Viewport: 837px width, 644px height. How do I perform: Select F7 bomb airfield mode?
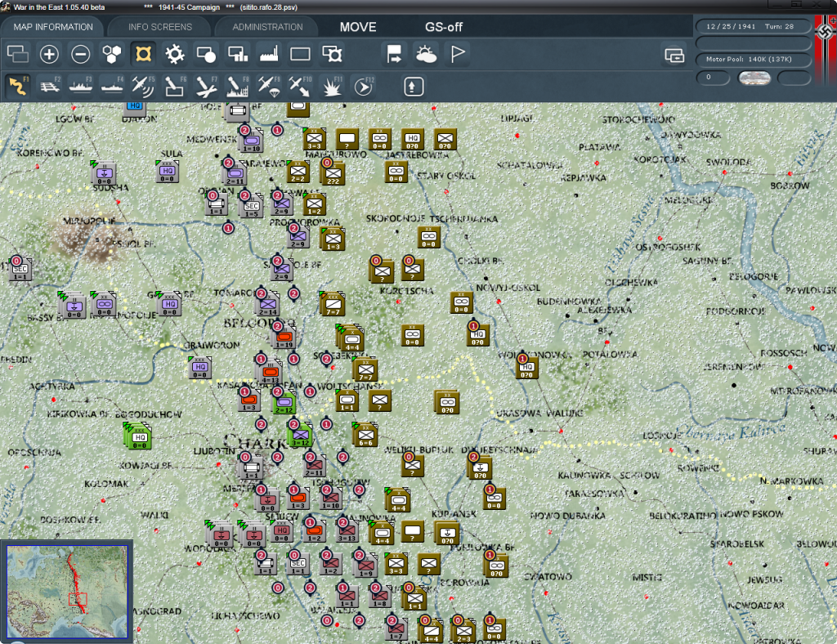point(206,86)
